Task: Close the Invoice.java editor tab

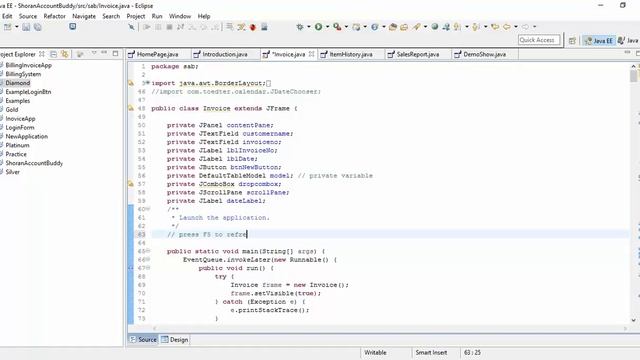Action: pyautogui.click(x=311, y=54)
